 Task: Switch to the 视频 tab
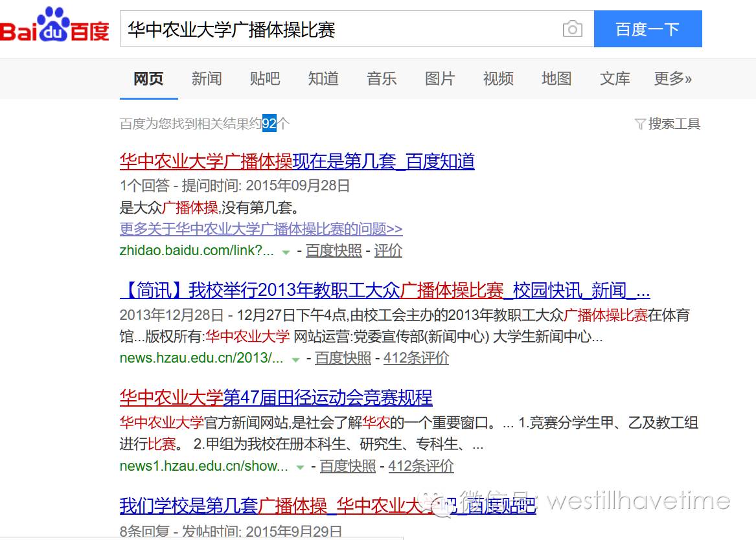pos(499,78)
